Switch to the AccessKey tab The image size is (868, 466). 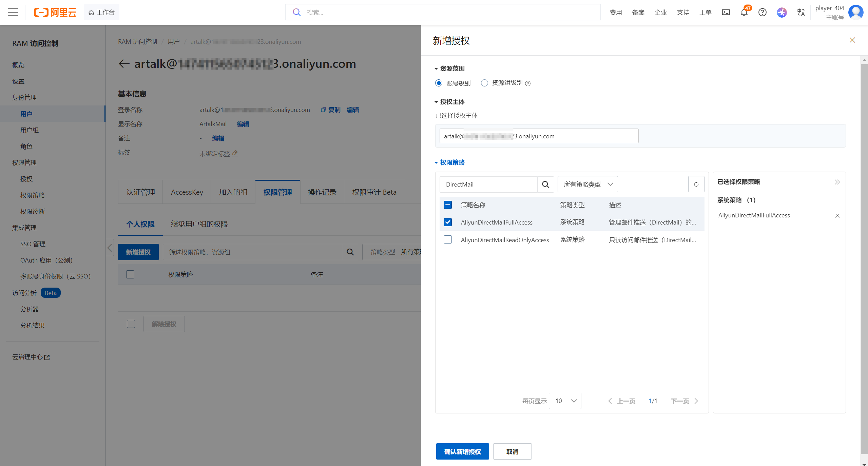(x=187, y=192)
